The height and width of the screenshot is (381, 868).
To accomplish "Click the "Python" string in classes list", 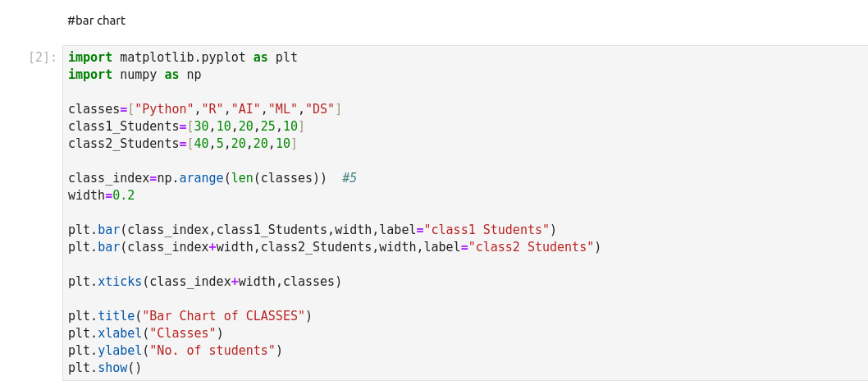I will coord(164,109).
